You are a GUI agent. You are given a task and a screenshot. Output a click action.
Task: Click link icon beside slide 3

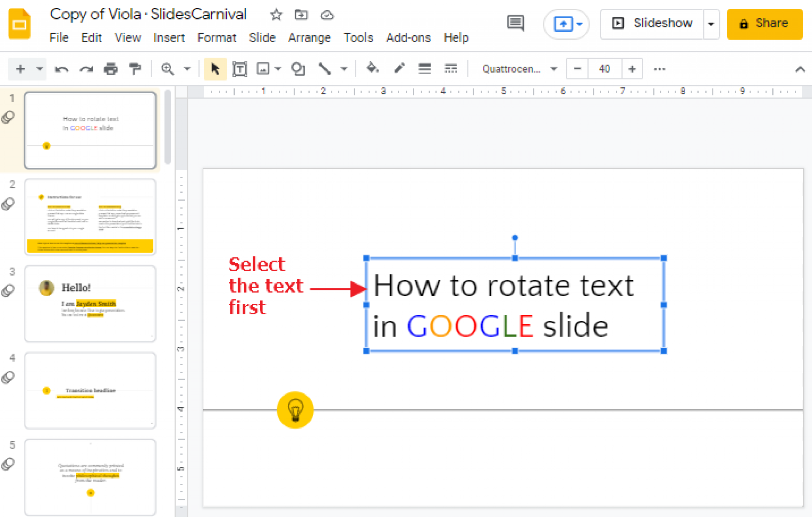8,291
